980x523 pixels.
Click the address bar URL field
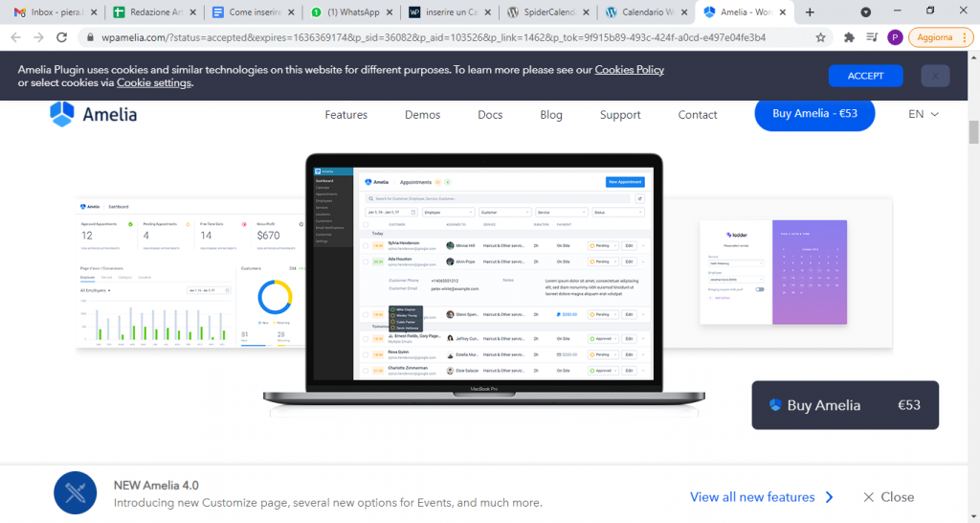(434, 37)
